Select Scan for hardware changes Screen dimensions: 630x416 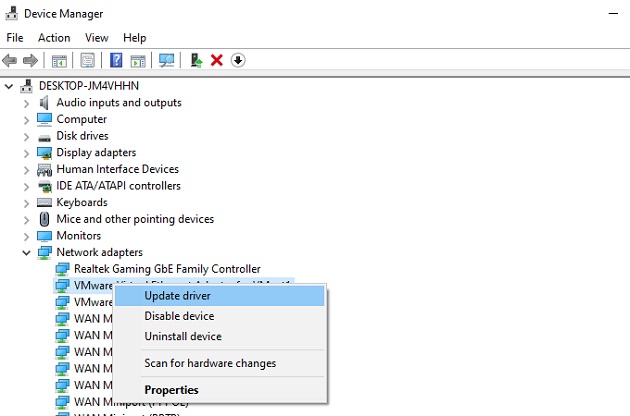220,363
